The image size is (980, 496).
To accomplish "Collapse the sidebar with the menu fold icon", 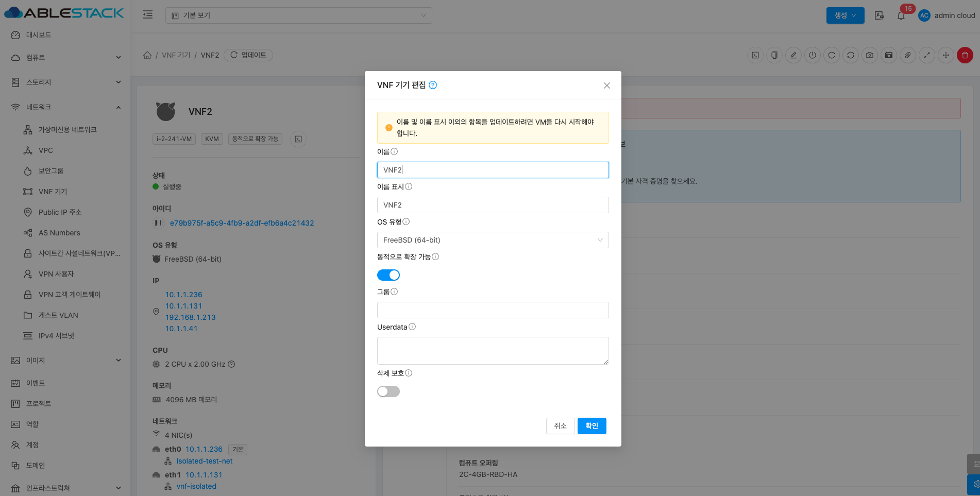I will [x=148, y=15].
